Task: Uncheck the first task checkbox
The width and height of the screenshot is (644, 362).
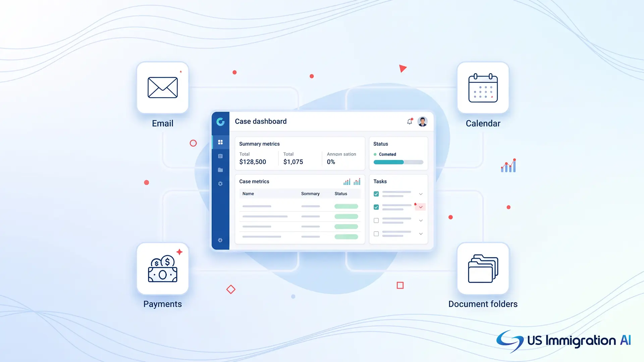Action: pyautogui.click(x=376, y=194)
